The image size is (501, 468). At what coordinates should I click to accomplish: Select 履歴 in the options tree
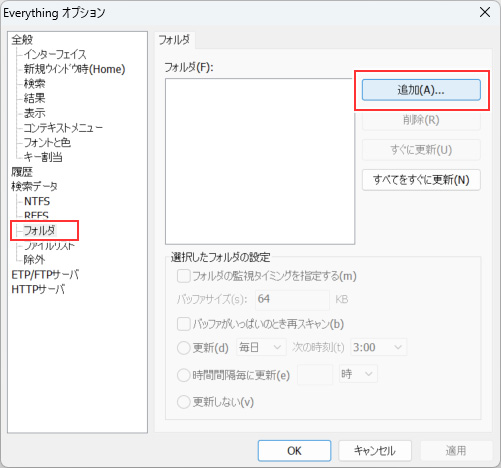point(22,172)
